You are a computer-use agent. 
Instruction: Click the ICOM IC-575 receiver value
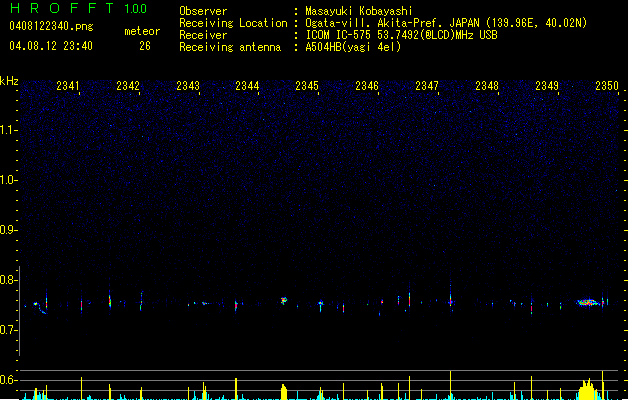[401, 35]
